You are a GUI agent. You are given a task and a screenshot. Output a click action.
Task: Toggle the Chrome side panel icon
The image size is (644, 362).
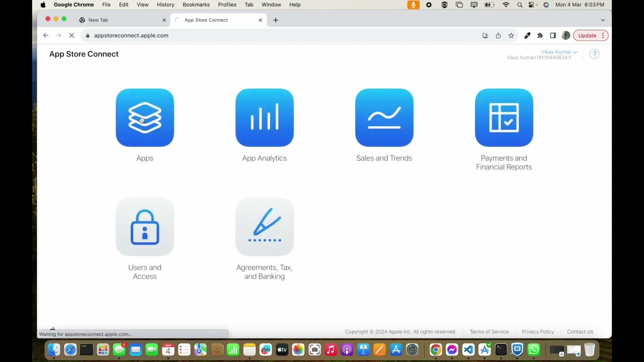click(553, 35)
